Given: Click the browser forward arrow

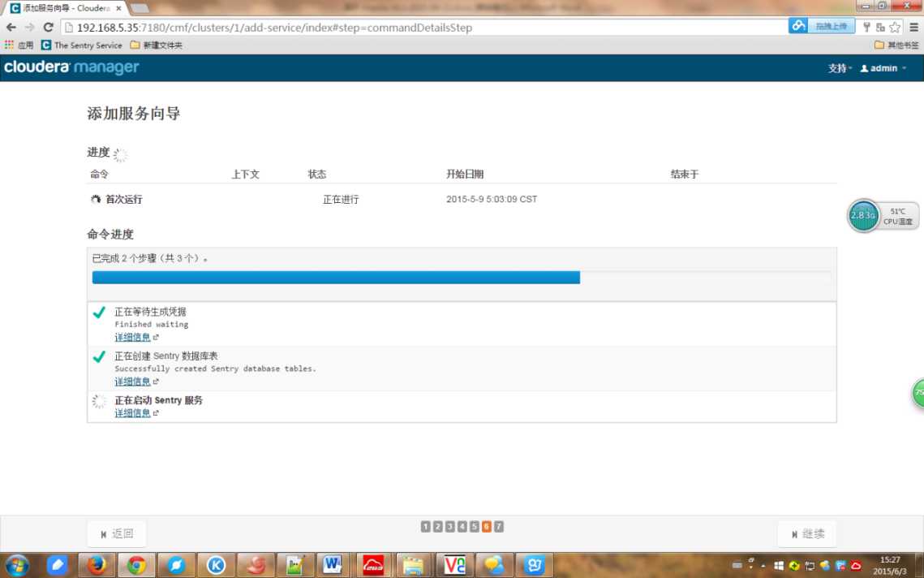Looking at the screenshot, I should click(29, 27).
